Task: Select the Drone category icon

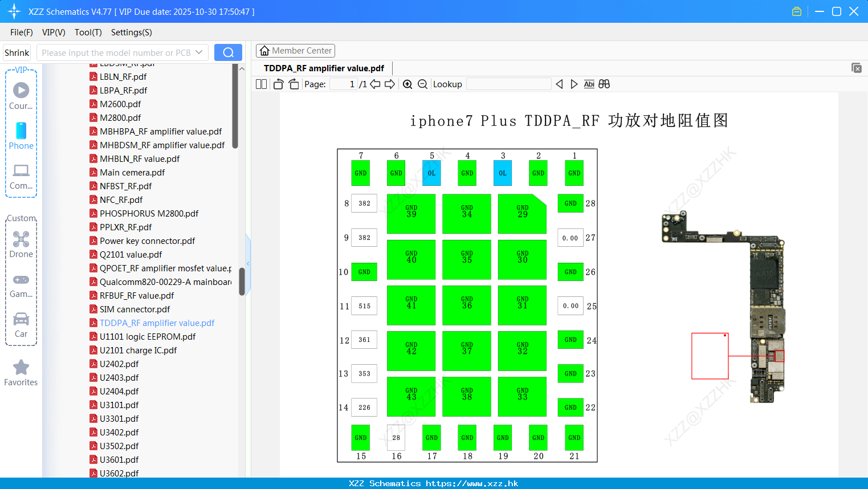Action: point(21,244)
